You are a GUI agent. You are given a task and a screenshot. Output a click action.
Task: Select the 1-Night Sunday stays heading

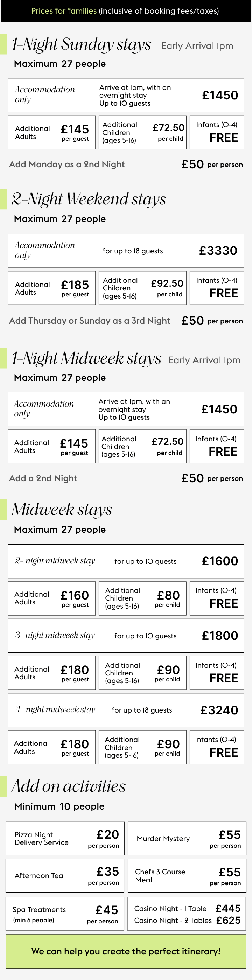[82, 44]
